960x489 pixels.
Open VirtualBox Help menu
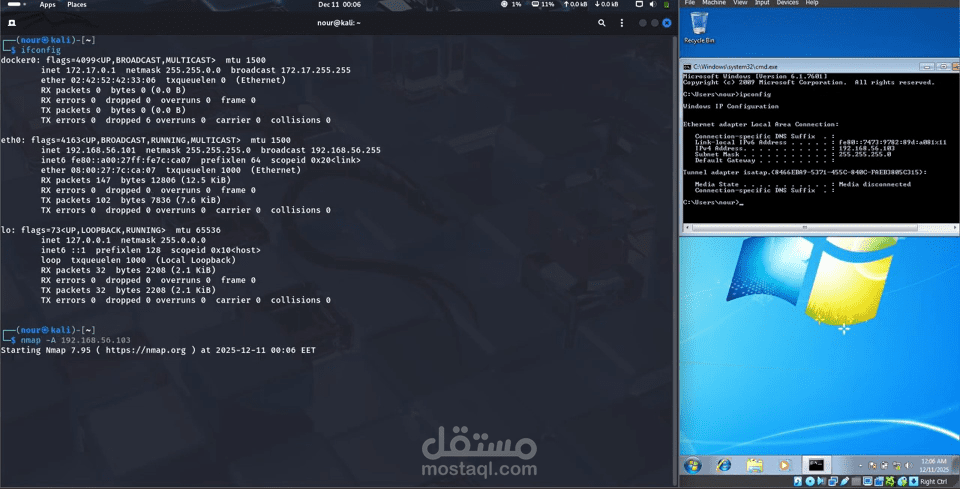coord(812,2)
